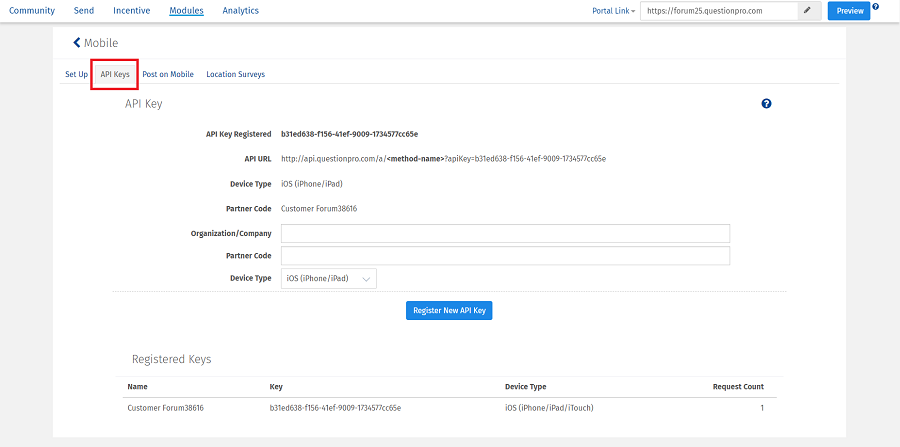Open the Location Surveys tab
Image resolution: width=900 pixels, height=447 pixels.
click(235, 75)
